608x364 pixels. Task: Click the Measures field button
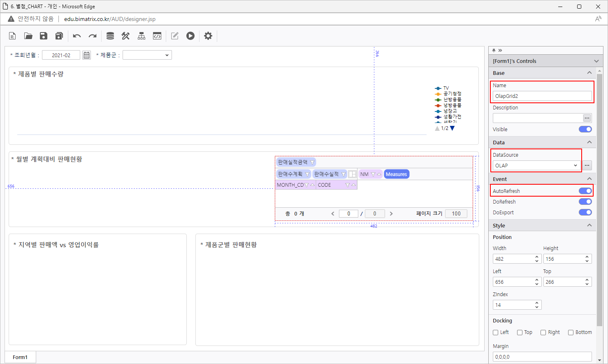[396, 174]
